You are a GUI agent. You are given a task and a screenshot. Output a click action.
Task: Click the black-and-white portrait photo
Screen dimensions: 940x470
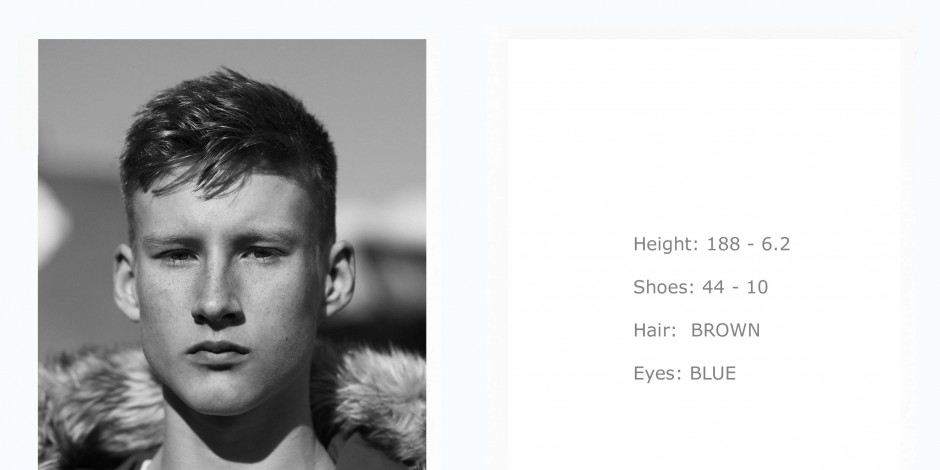[232, 255]
